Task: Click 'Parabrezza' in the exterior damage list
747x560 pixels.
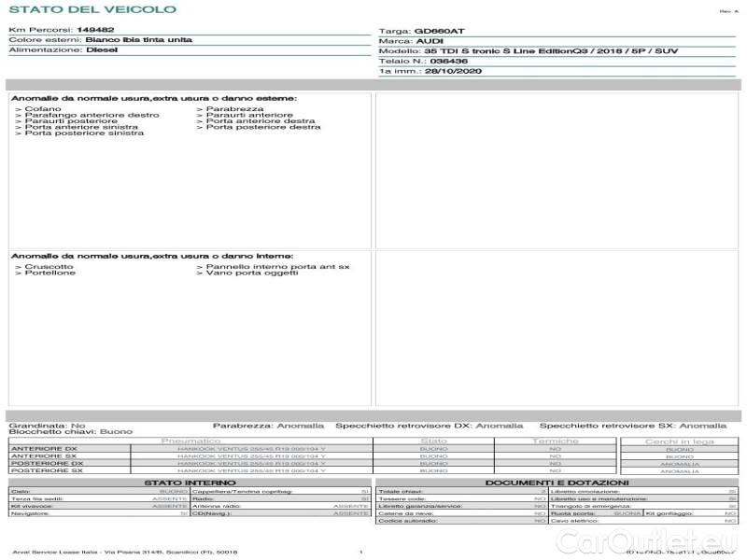Action: [x=235, y=109]
